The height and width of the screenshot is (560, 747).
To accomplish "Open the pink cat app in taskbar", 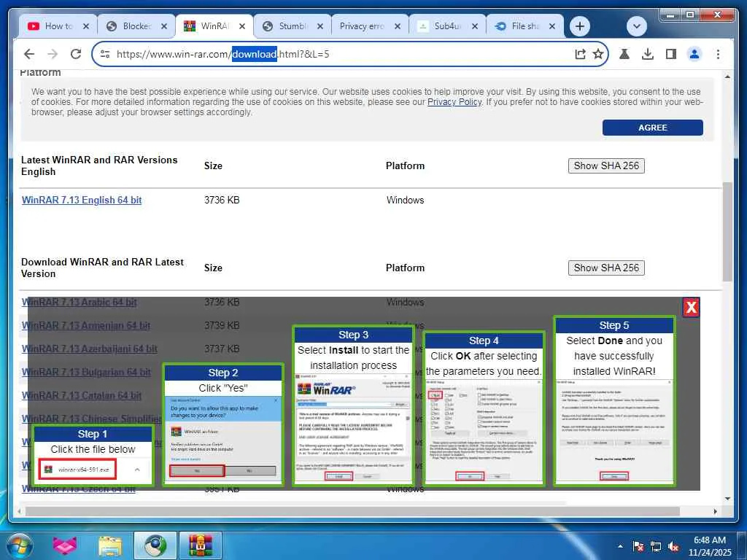I will click(x=65, y=545).
